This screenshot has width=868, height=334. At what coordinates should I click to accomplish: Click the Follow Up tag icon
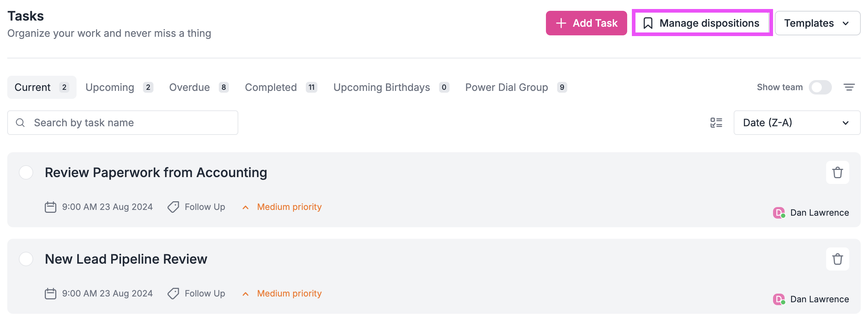click(173, 207)
